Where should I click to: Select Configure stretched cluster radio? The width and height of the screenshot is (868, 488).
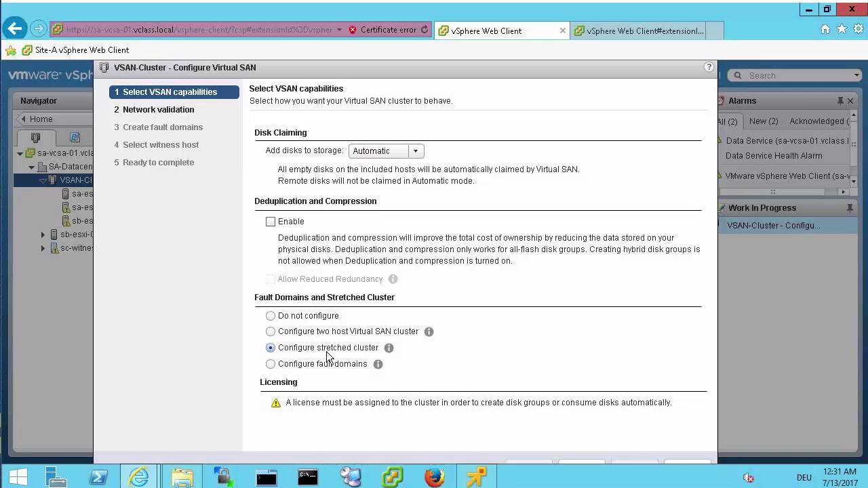pos(271,348)
